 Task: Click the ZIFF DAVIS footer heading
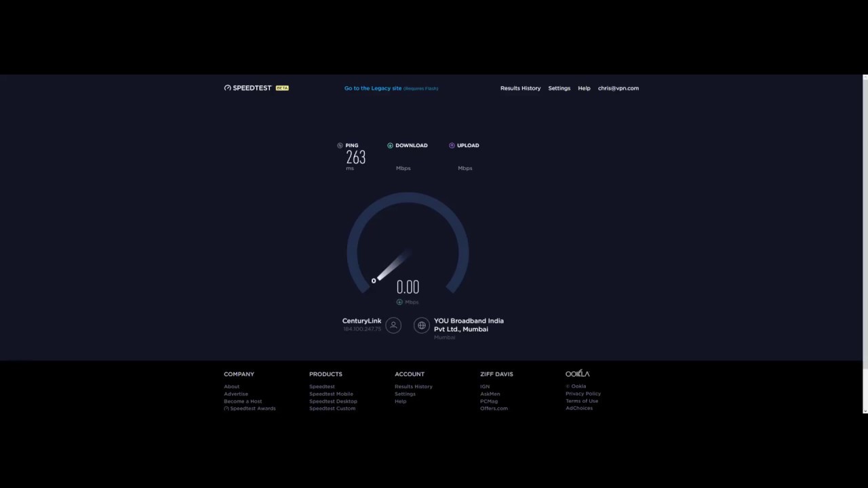click(496, 374)
